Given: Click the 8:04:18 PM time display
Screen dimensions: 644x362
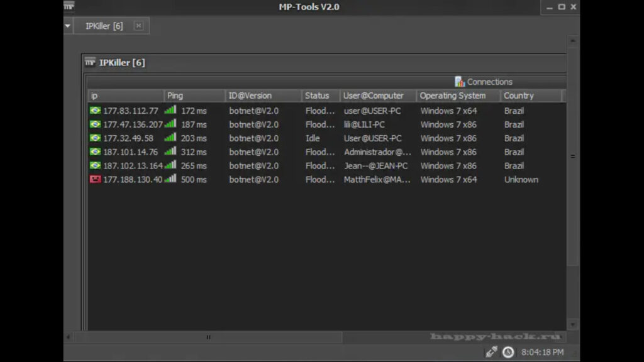Looking at the screenshot, I should [x=542, y=352].
